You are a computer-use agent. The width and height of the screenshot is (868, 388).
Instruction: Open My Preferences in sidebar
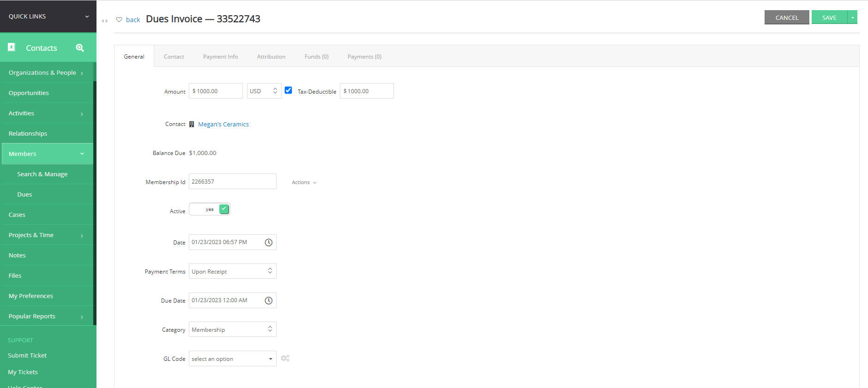pos(47,296)
